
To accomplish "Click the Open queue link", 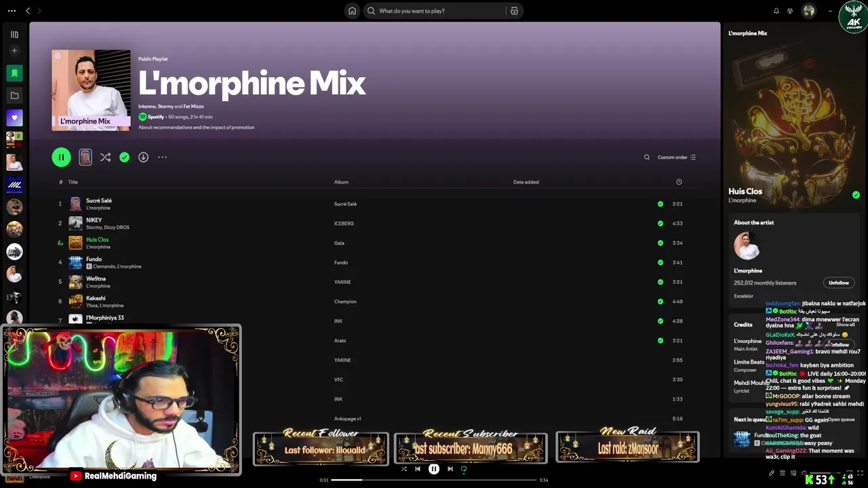I will click(841, 420).
